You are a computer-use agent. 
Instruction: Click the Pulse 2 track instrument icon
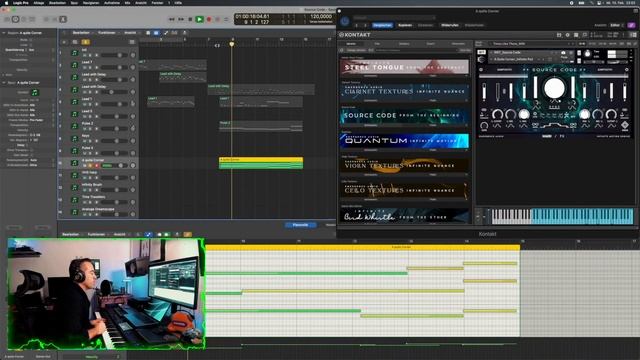[x=74, y=126]
